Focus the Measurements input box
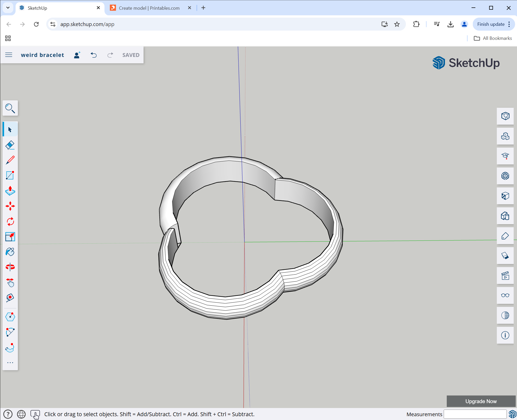The height and width of the screenshot is (420, 517). pyautogui.click(x=475, y=414)
